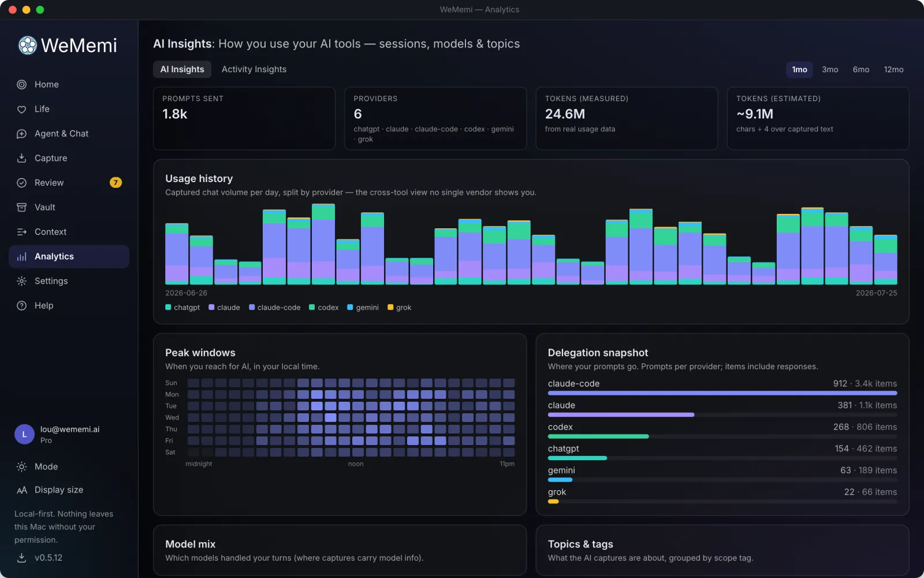Click the Help question-mark icon
The width and height of the screenshot is (924, 578).
(x=21, y=306)
